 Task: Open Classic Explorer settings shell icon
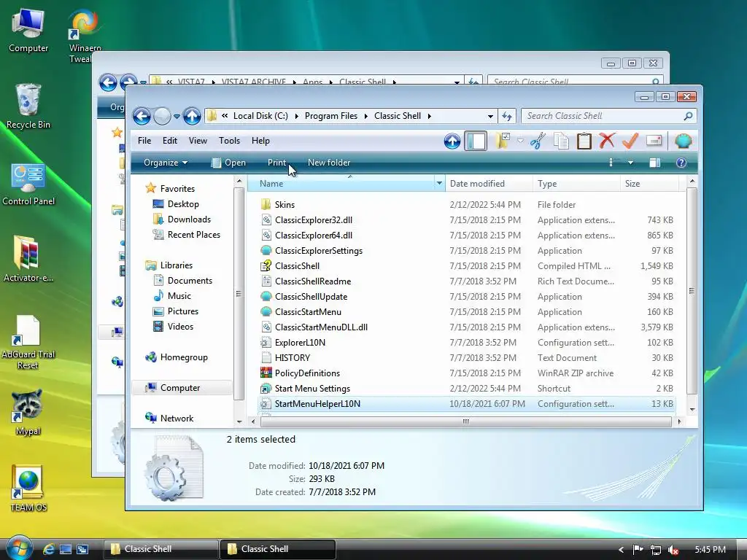(x=683, y=141)
